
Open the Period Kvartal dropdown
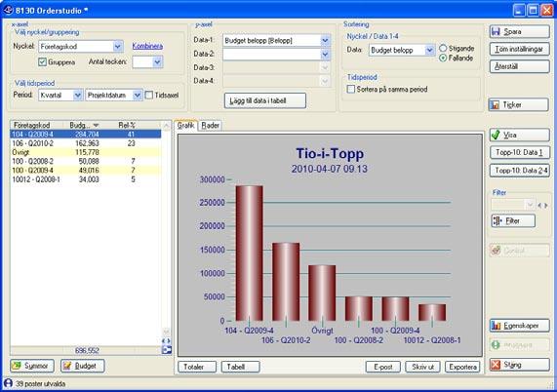pyautogui.click(x=78, y=96)
